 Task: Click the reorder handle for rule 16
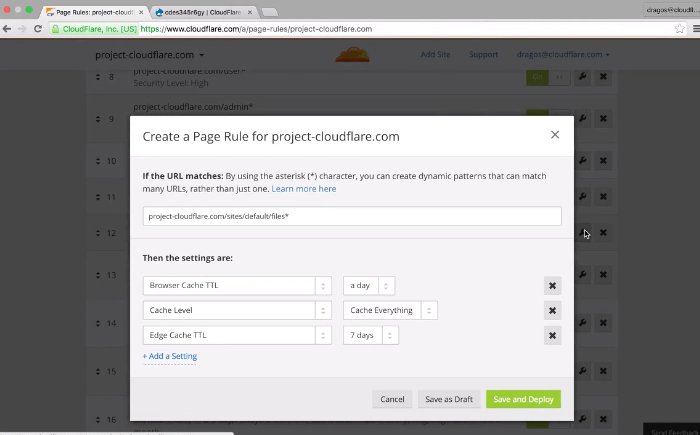pos(98,419)
